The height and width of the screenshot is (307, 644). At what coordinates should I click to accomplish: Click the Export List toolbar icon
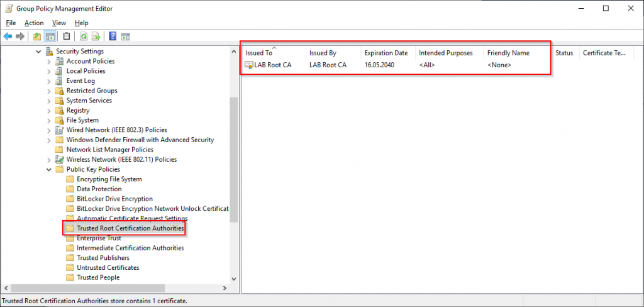pos(96,36)
